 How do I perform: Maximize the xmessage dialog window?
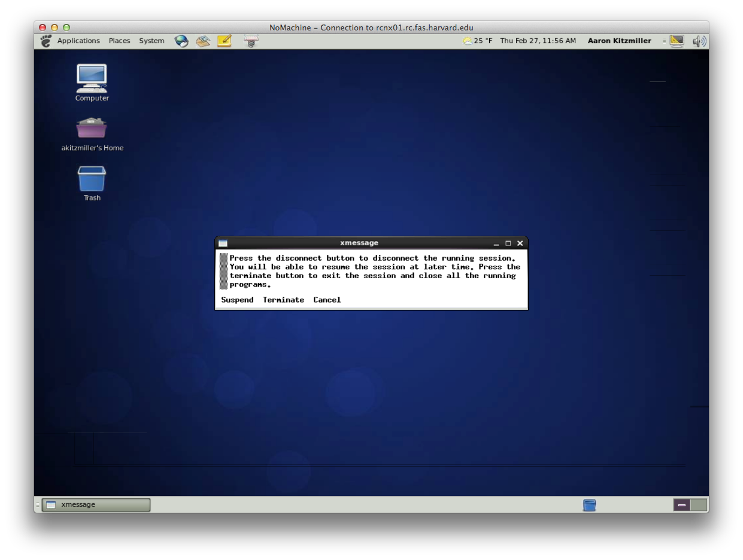point(508,244)
